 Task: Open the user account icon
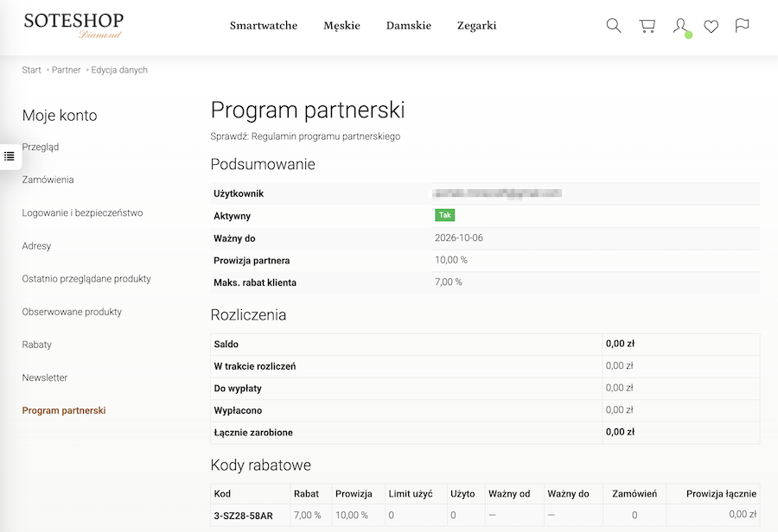[x=681, y=26]
